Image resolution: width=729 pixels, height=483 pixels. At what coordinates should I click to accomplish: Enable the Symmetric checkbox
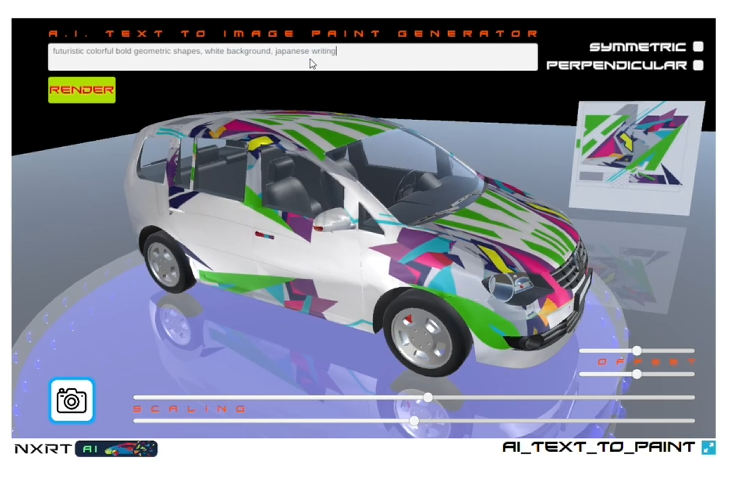point(698,46)
